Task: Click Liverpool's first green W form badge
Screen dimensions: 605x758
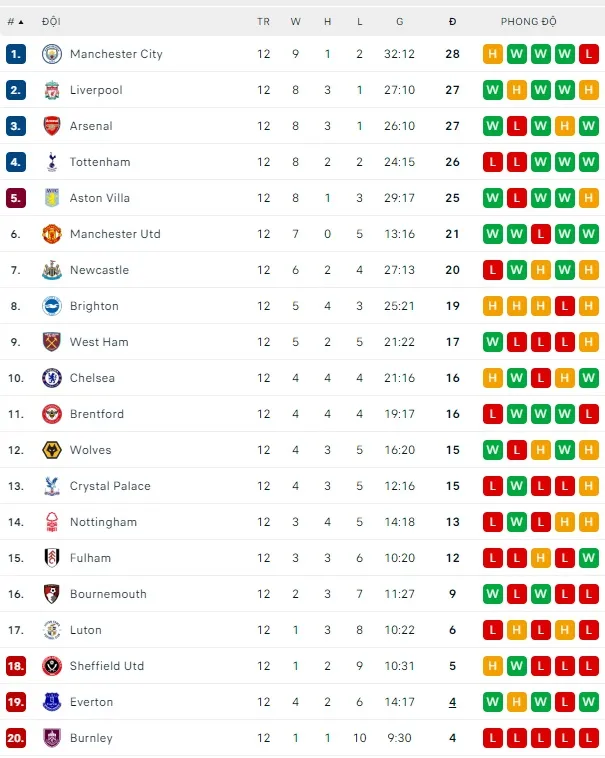Action: point(492,90)
